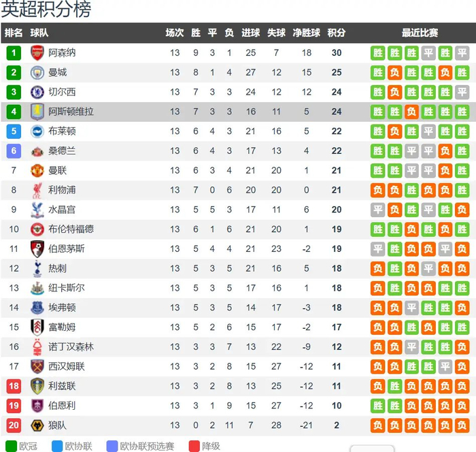Image resolution: width=476 pixels, height=452 pixels.
Task: Sort table by 积分 column header
Action: pos(336,33)
